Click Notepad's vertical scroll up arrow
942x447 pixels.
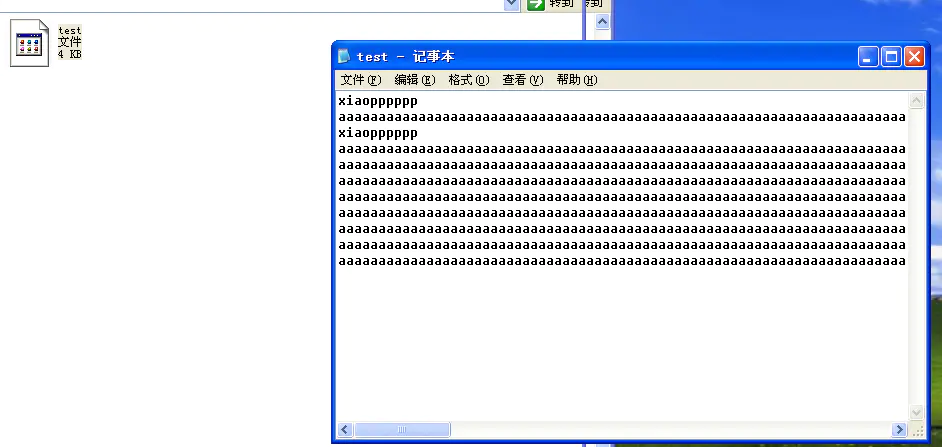tap(916, 100)
